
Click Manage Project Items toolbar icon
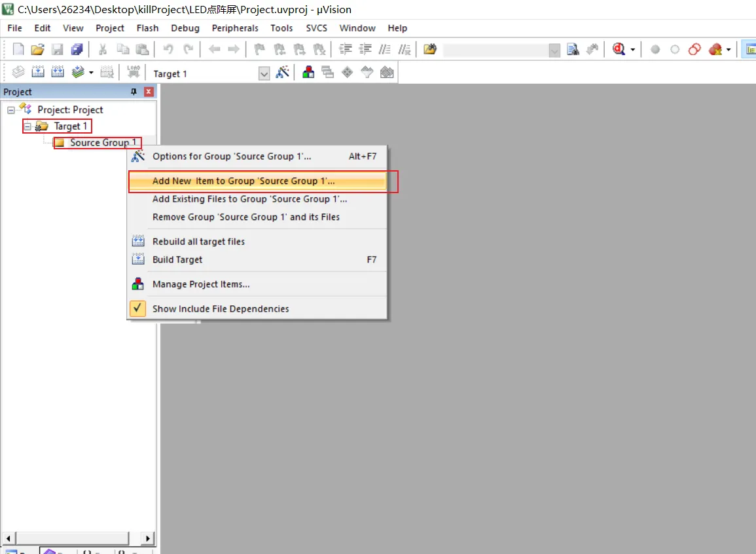[308, 73]
